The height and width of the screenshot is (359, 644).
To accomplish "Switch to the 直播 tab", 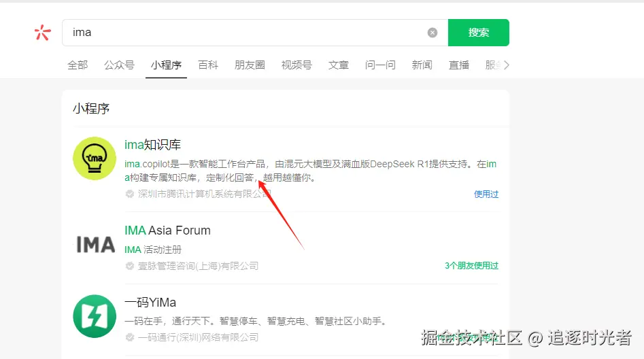I will click(x=459, y=65).
